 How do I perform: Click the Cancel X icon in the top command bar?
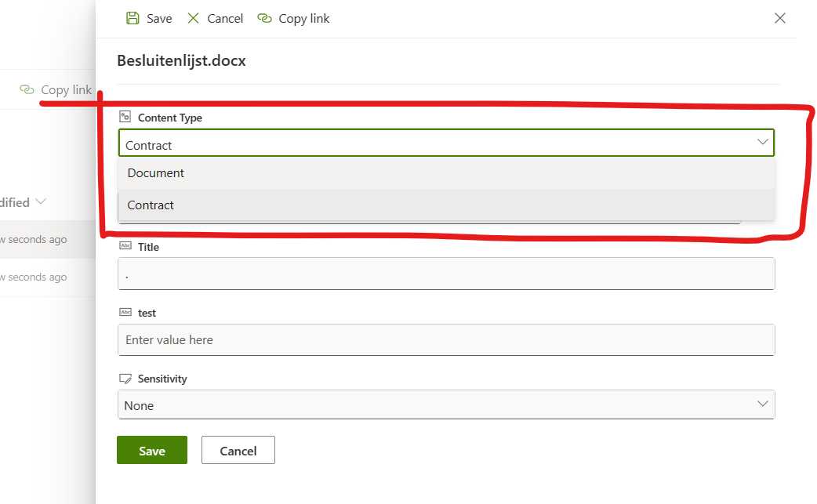[193, 18]
